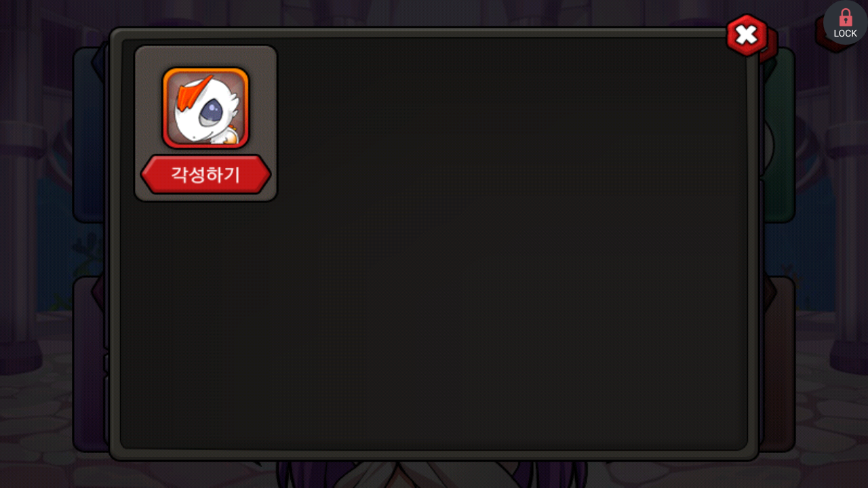The height and width of the screenshot is (488, 868).
Task: Click the dragon's orange crest in the portrait
Action: (x=194, y=92)
